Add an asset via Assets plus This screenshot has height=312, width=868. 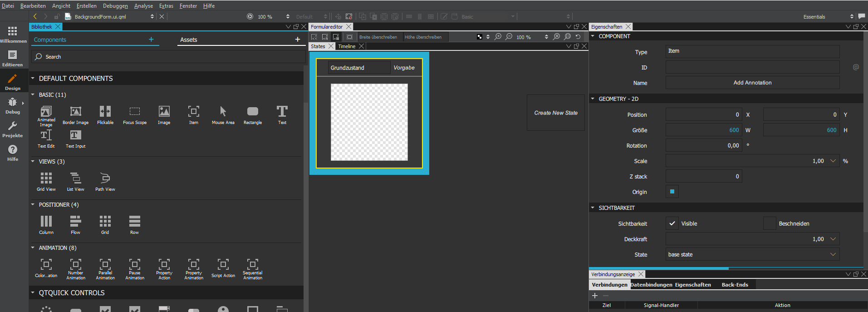(x=298, y=40)
